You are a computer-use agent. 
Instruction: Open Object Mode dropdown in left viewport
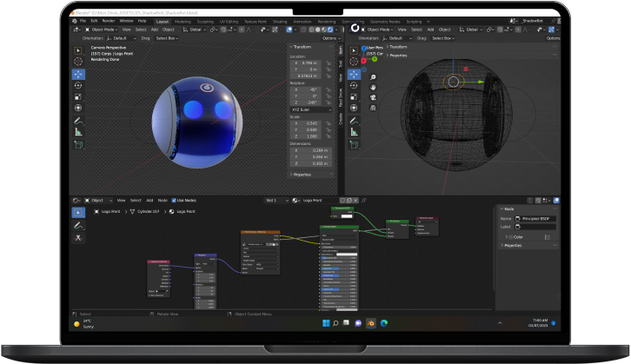click(x=101, y=29)
